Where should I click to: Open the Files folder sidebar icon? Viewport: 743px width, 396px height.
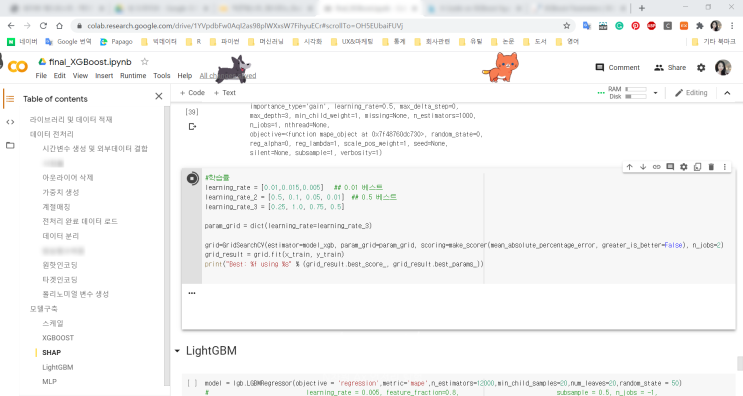pos(10,145)
